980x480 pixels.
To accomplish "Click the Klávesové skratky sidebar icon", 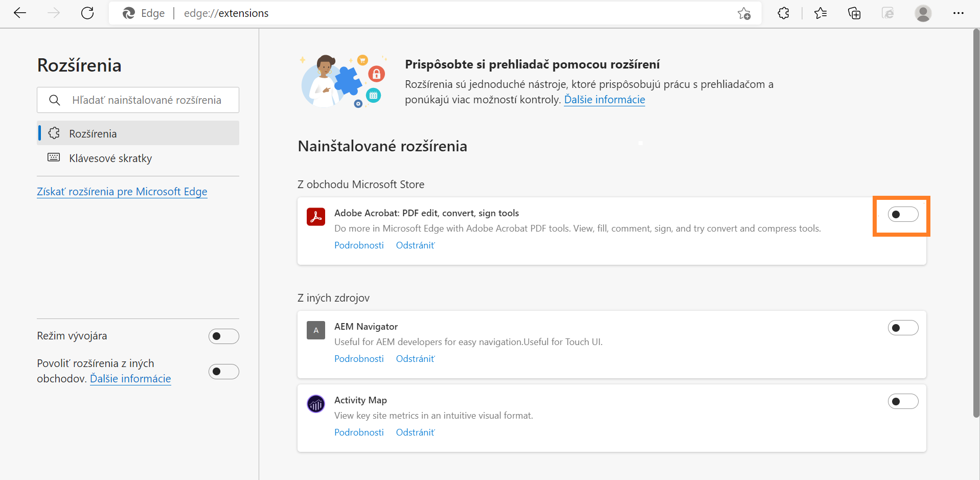I will (x=53, y=158).
